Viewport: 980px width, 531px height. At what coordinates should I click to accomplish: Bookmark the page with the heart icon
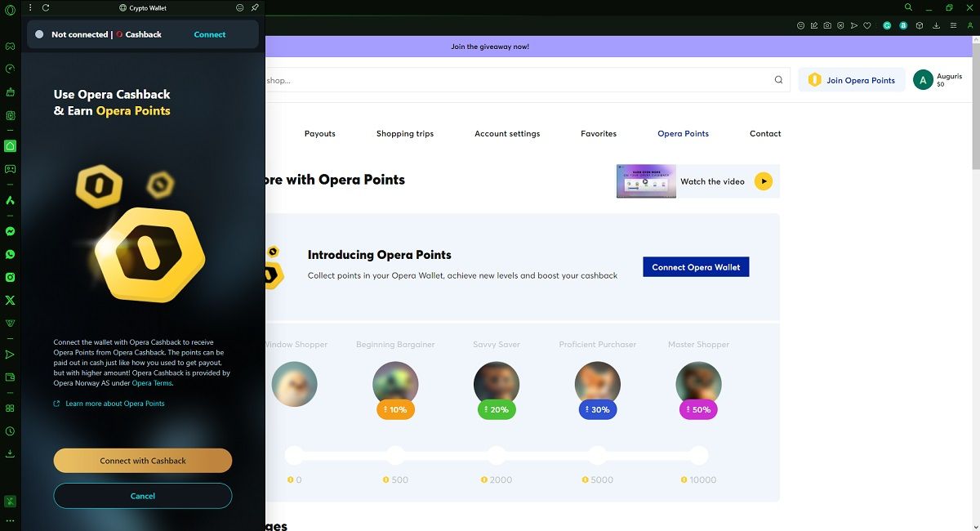tap(867, 25)
